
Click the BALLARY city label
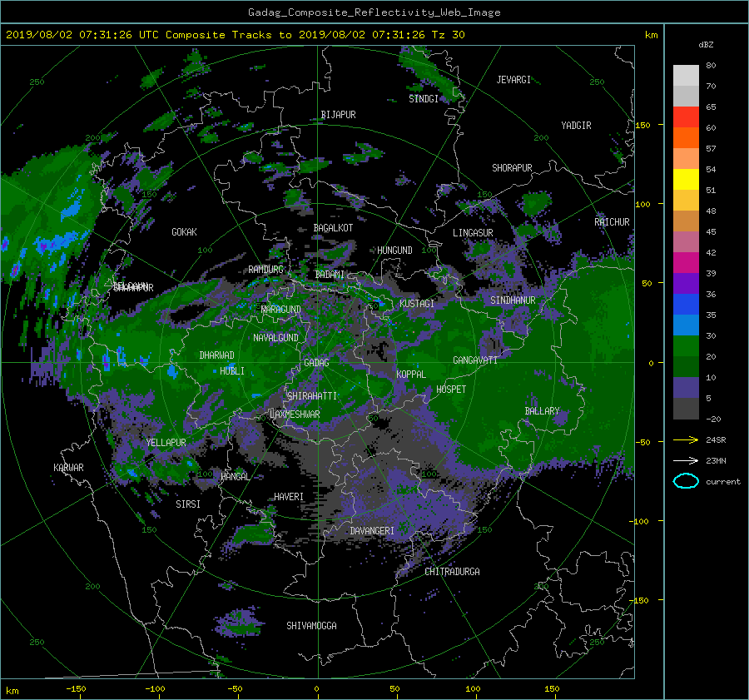tap(542, 411)
